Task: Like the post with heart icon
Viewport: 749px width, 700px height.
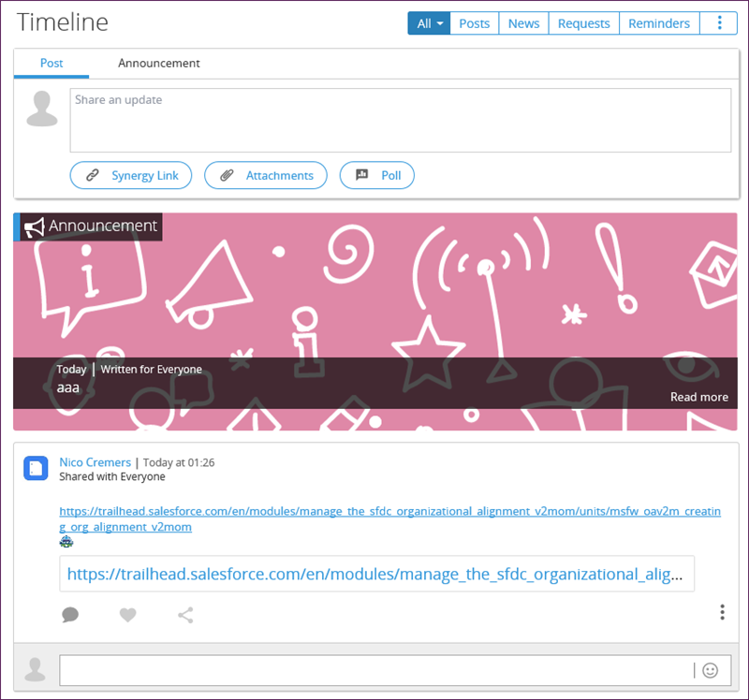Action: (x=127, y=615)
